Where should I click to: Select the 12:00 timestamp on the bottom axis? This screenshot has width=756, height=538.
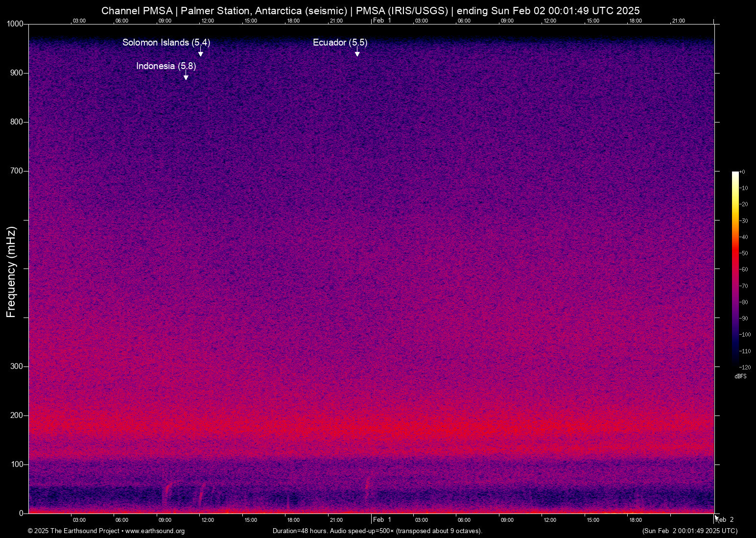click(x=208, y=520)
